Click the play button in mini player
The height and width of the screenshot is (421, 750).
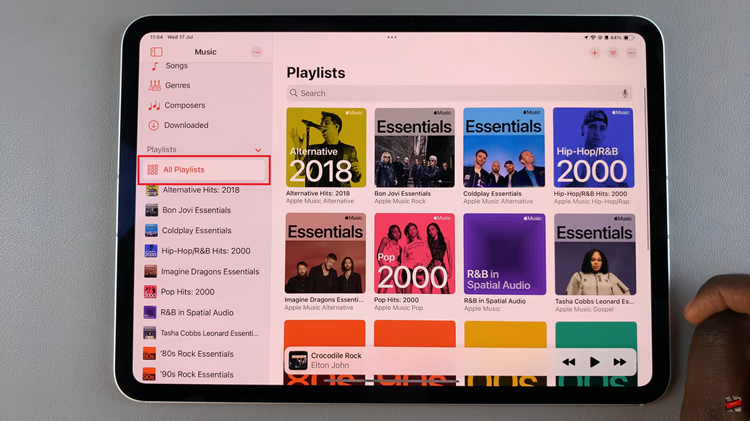(595, 362)
